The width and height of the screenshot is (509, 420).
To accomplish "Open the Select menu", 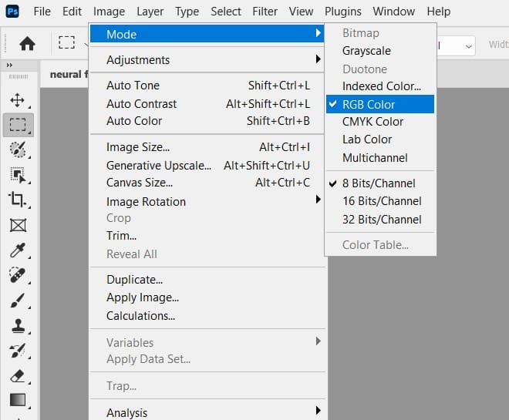I will click(x=226, y=12).
